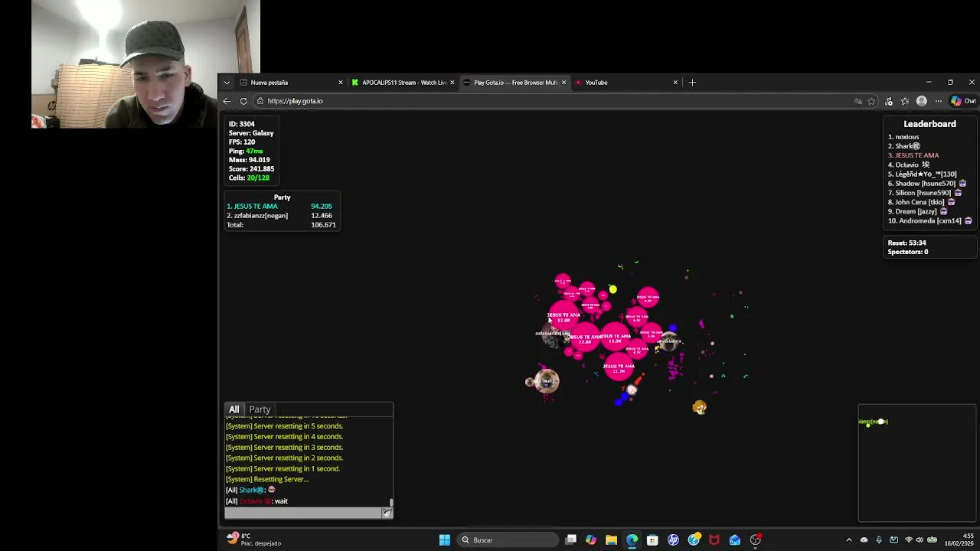
Task: Close the APOCALIPS11 Stream tab
Action: 452,83
